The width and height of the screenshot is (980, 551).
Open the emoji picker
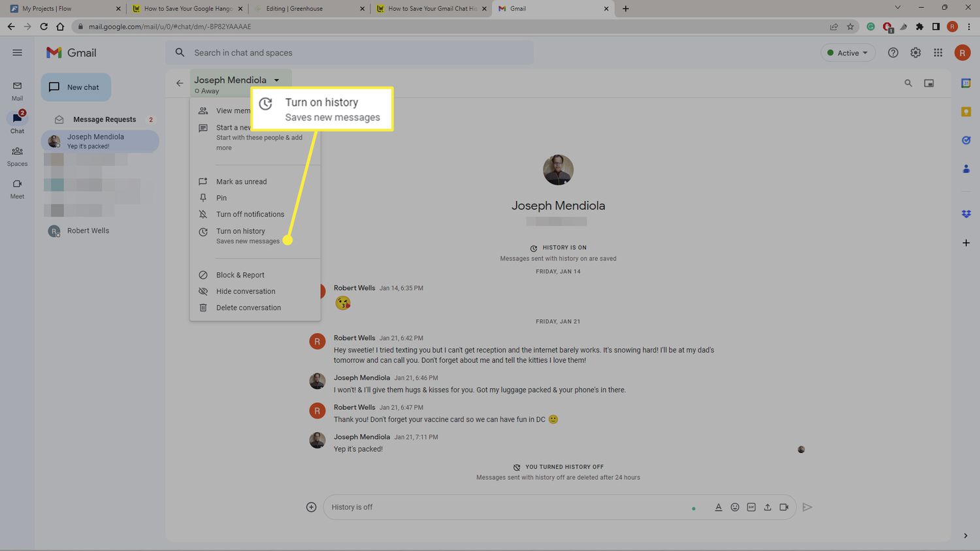click(x=735, y=507)
